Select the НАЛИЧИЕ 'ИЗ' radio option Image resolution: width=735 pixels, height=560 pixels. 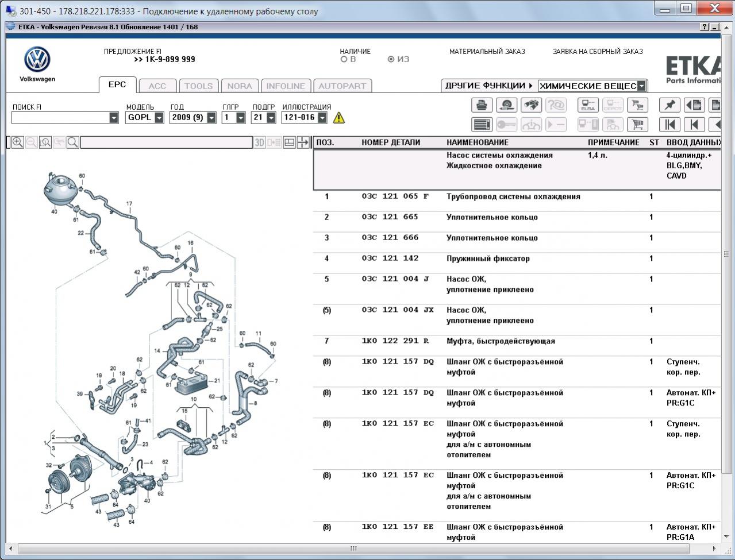(x=391, y=59)
